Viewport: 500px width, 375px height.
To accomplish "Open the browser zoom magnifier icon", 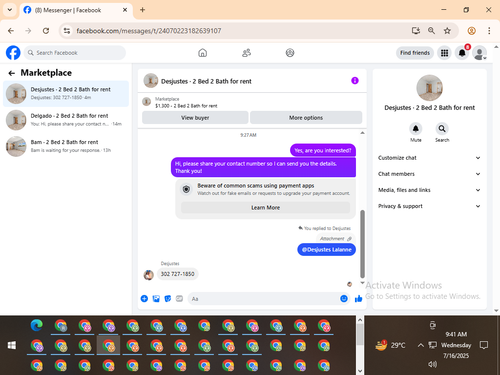I will 431,31.
